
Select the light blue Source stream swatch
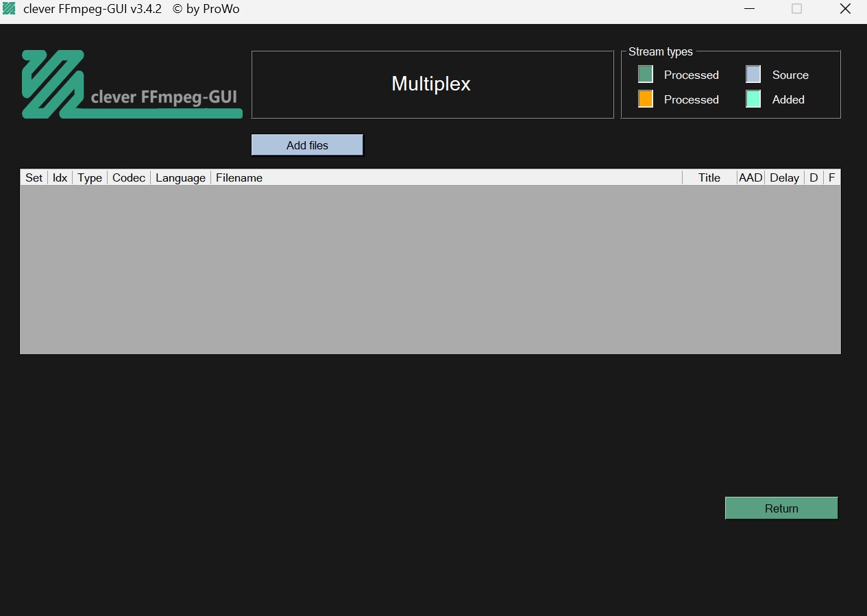coord(753,74)
